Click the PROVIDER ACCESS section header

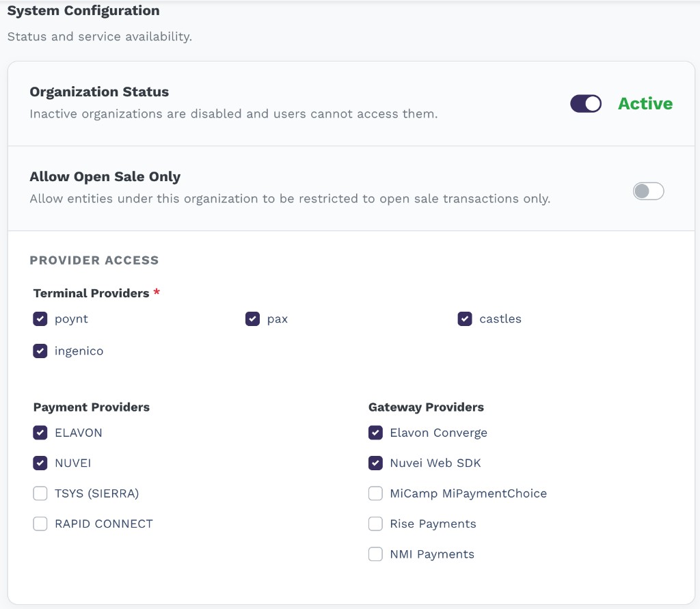pos(94,260)
